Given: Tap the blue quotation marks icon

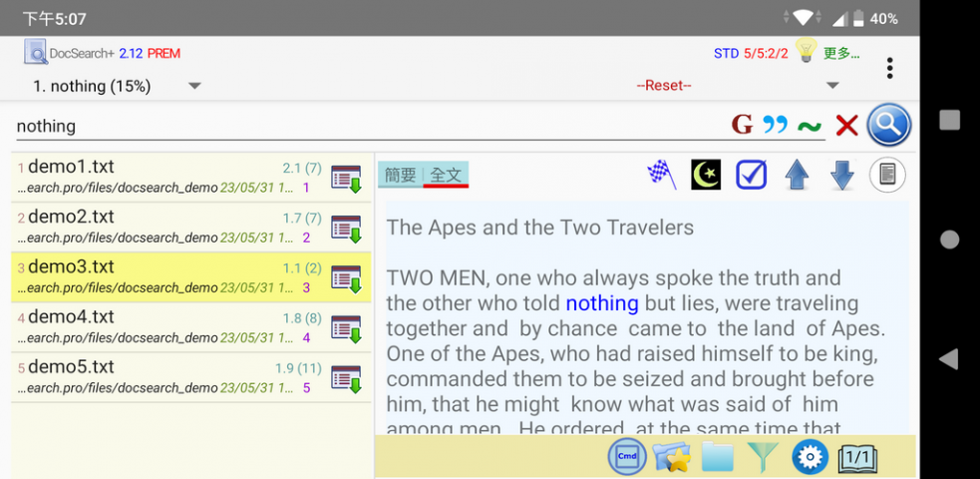Looking at the screenshot, I should coord(775,125).
